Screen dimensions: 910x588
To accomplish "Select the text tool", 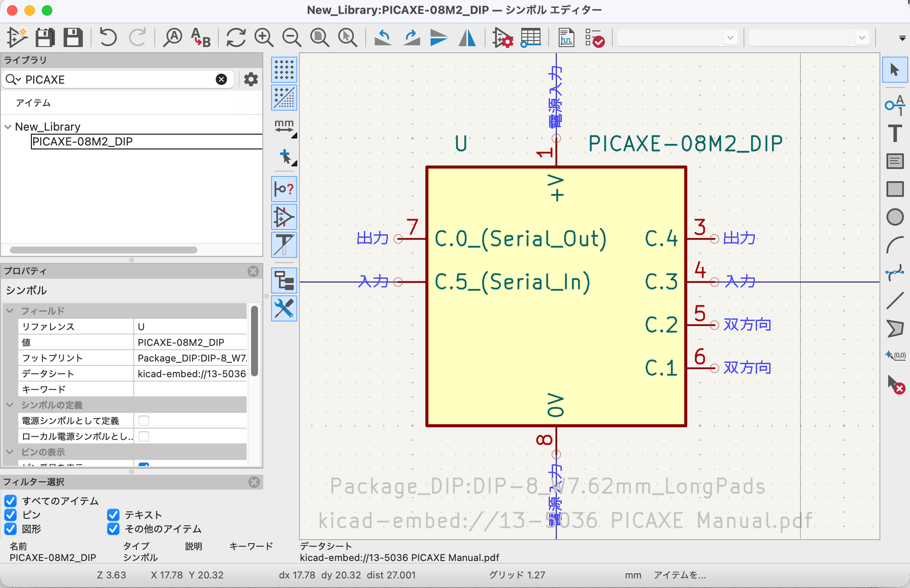I will tap(895, 133).
